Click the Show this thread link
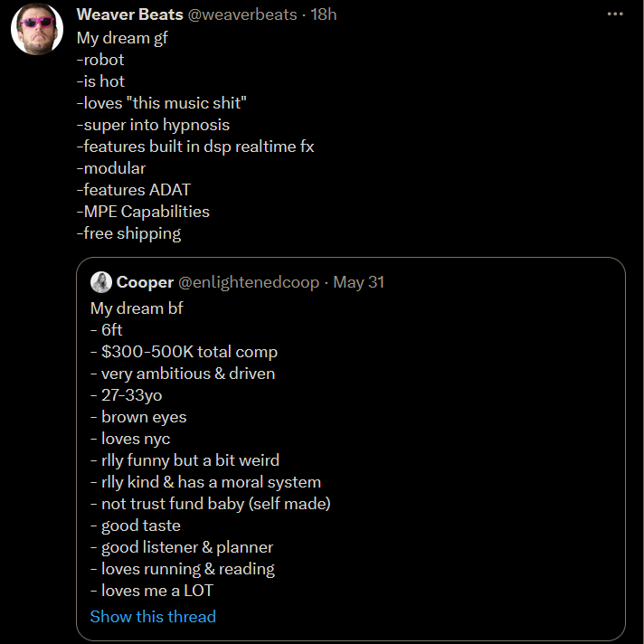This screenshot has width=644, height=644. pos(153,617)
